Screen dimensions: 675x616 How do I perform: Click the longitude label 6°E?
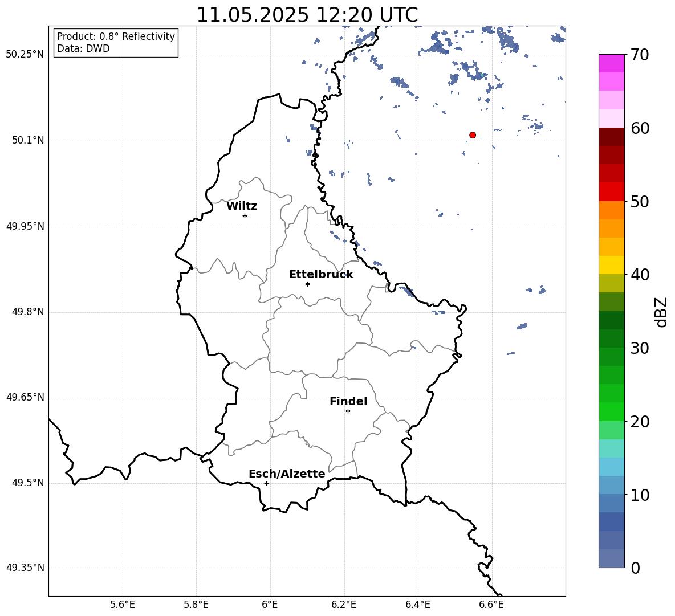(270, 605)
